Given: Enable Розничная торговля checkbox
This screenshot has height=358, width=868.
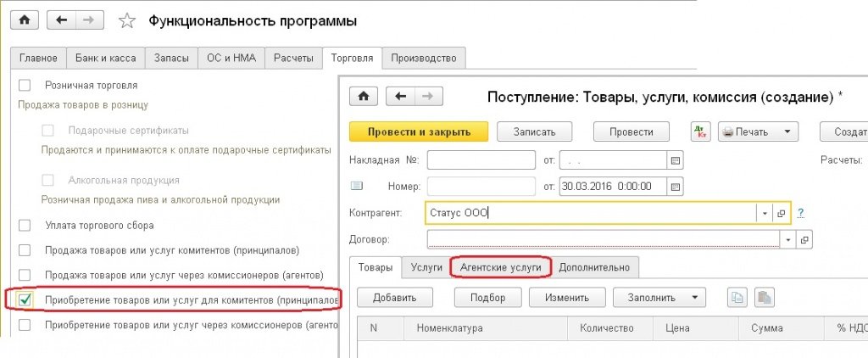Looking at the screenshot, I should click(25, 85).
